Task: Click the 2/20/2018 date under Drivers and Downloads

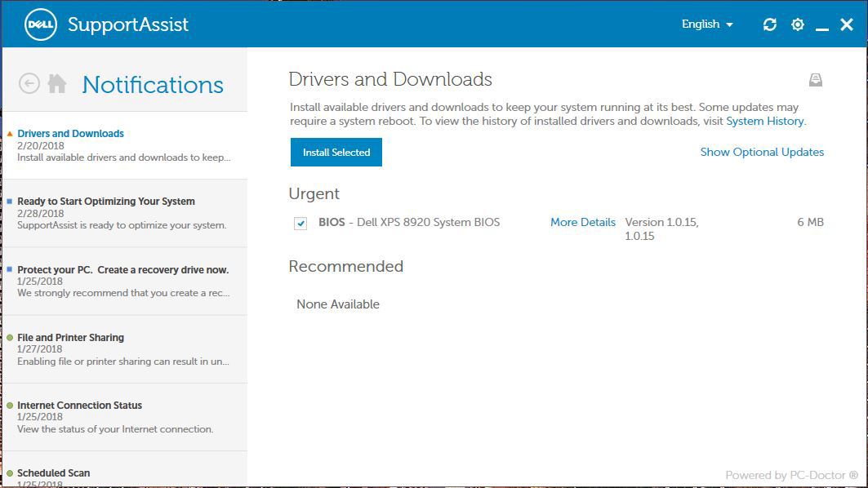Action: point(40,145)
